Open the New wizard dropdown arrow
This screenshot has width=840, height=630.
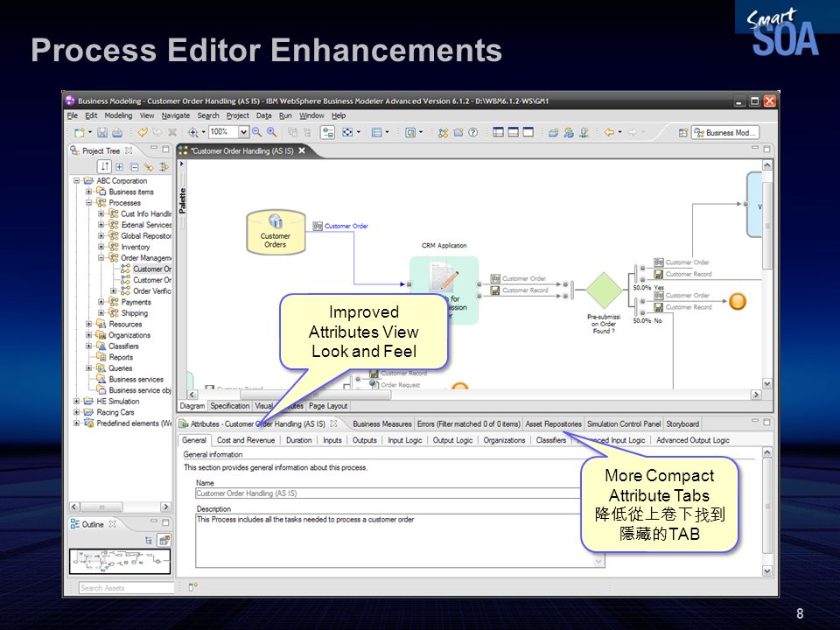click(89, 132)
